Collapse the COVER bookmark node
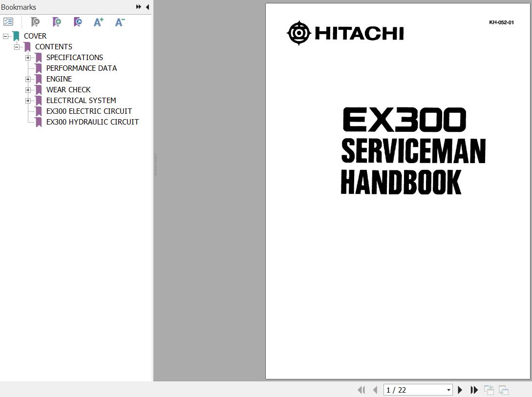This screenshot has width=532, height=397. pos(5,36)
